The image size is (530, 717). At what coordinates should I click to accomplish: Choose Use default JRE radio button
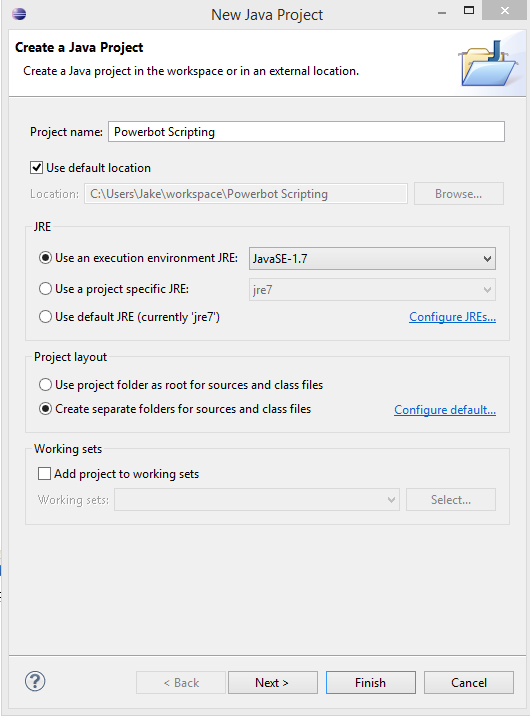coord(45,316)
